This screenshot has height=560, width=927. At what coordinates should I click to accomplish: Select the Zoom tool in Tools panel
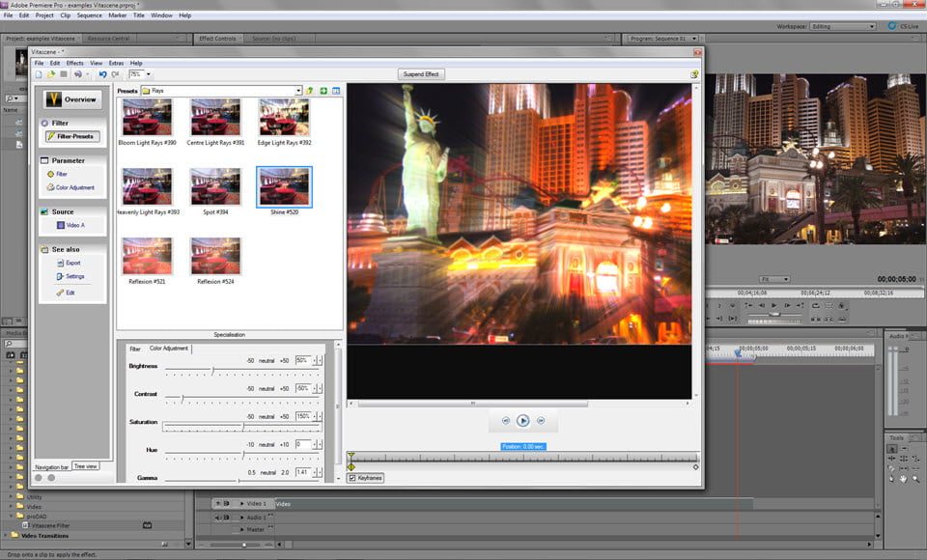click(x=915, y=479)
